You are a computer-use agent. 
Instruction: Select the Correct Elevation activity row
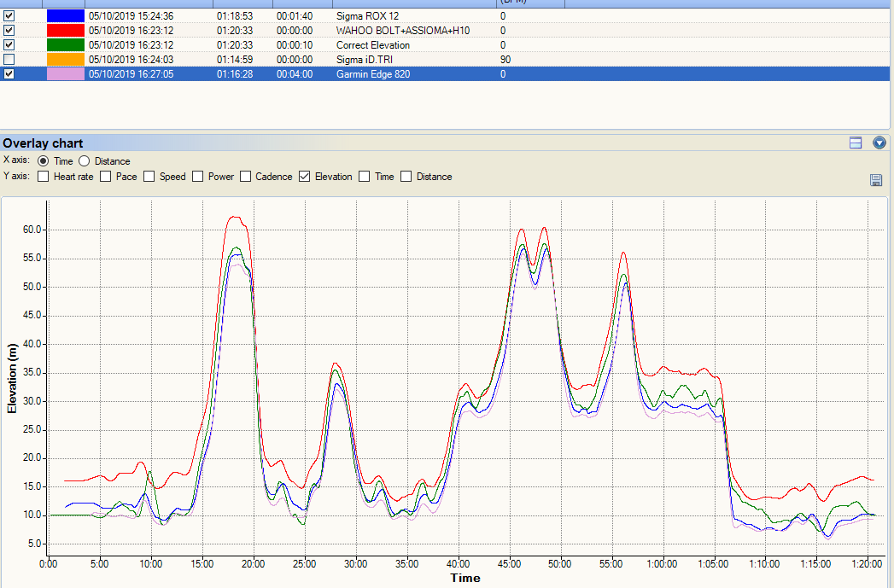pos(373,45)
